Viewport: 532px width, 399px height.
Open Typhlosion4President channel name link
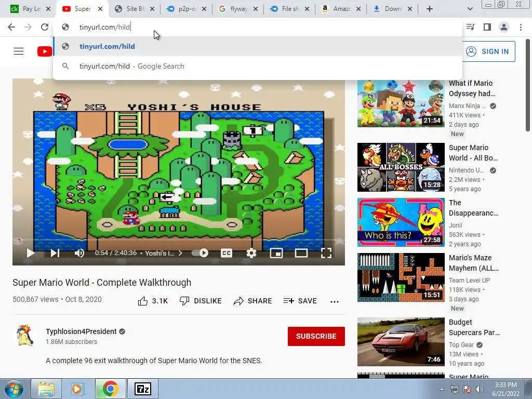(x=81, y=331)
